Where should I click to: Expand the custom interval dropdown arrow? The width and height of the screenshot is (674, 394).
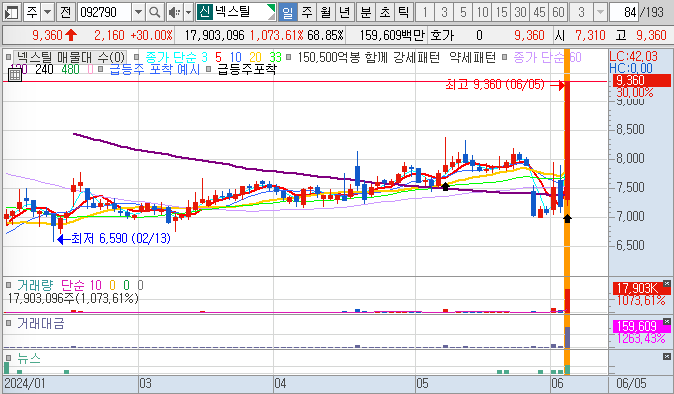click(x=600, y=12)
